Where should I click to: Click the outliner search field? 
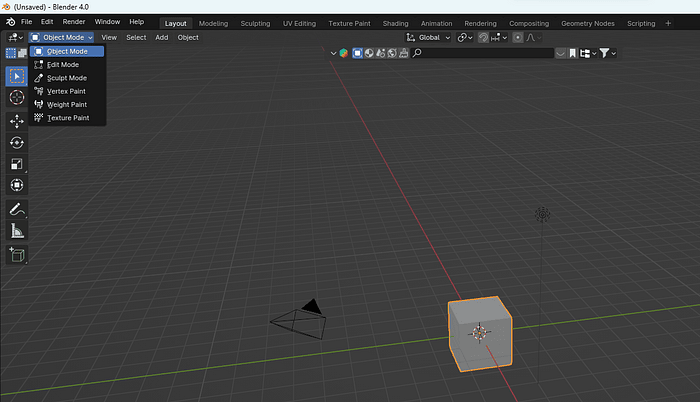483,52
